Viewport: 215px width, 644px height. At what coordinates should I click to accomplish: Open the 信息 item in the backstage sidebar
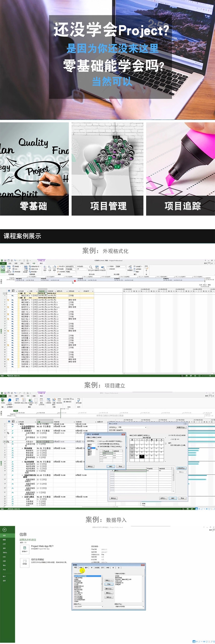click(7, 536)
